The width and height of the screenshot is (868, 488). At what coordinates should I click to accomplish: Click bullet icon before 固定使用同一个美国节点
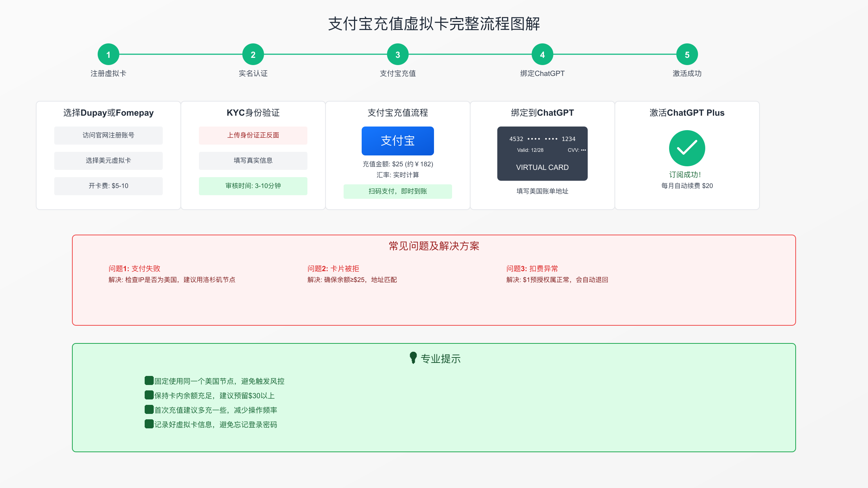pyautogui.click(x=149, y=381)
